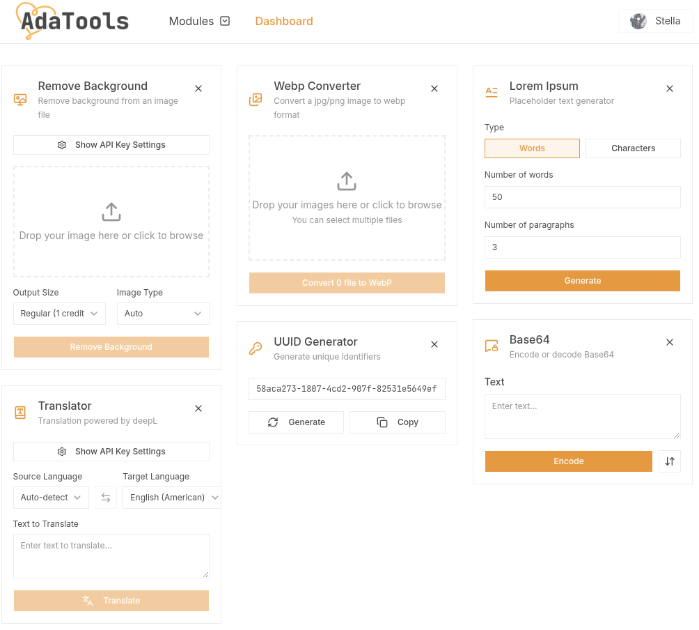Copy the generated UUID
Viewport: 699px width, 630px height.
[397, 423]
